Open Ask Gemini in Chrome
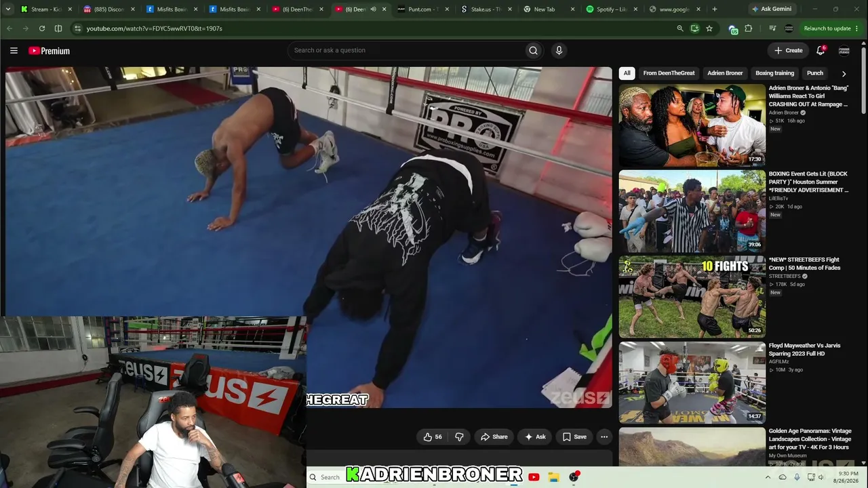 click(772, 9)
